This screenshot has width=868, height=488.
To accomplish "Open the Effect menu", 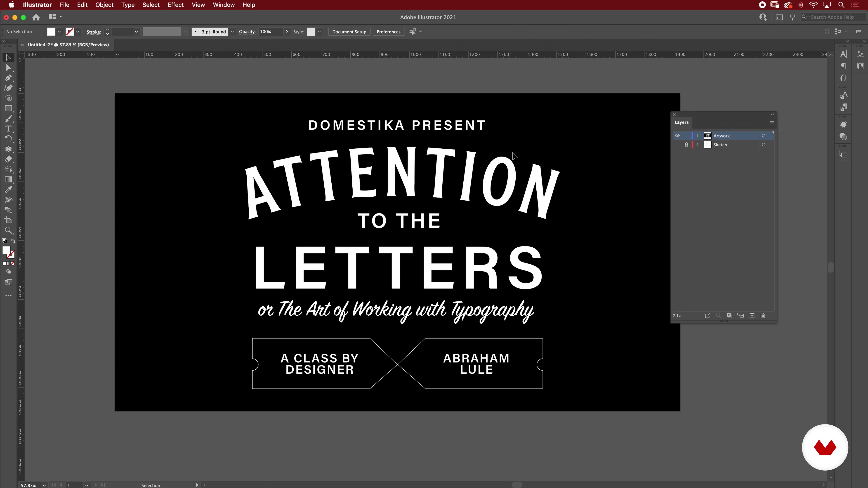I will click(x=176, y=5).
